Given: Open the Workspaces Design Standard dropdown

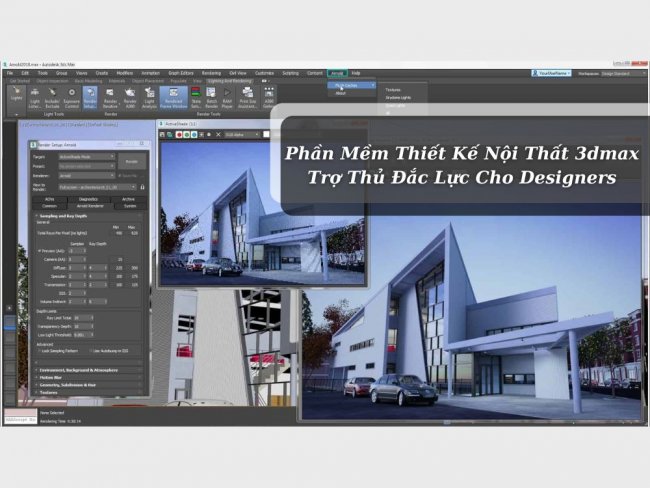Looking at the screenshot, I should click(x=623, y=73).
